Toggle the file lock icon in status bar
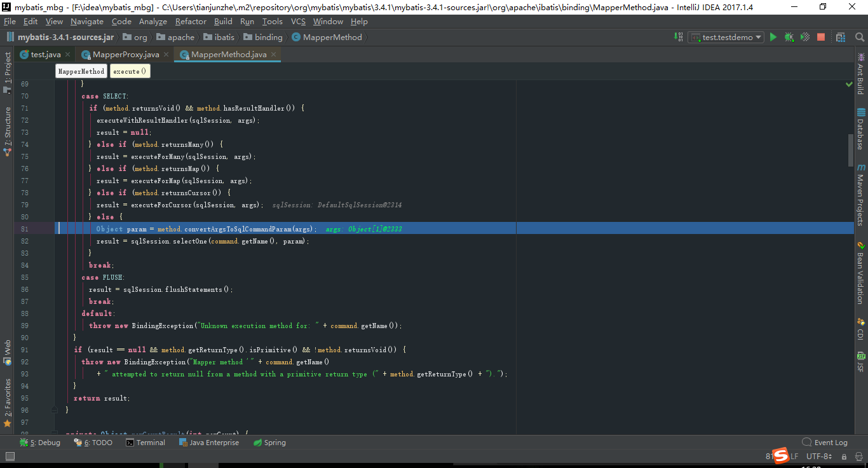The image size is (868, 468). point(844,456)
